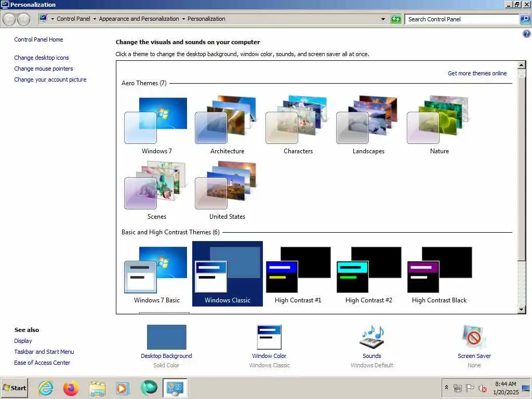Click the Show desktop button
The height and width of the screenshot is (399, 532).
pos(526,388)
